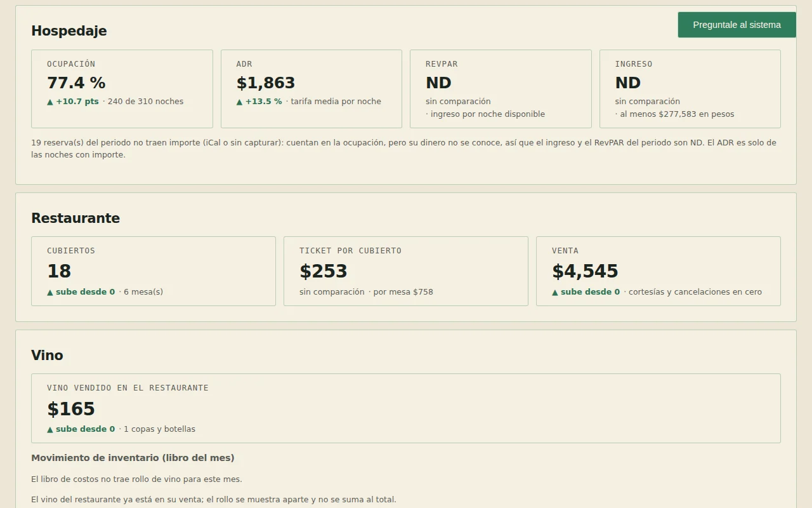Select the Ticket por cubierto $253 card
Viewport: 812px width, 508px height.
pos(406,271)
